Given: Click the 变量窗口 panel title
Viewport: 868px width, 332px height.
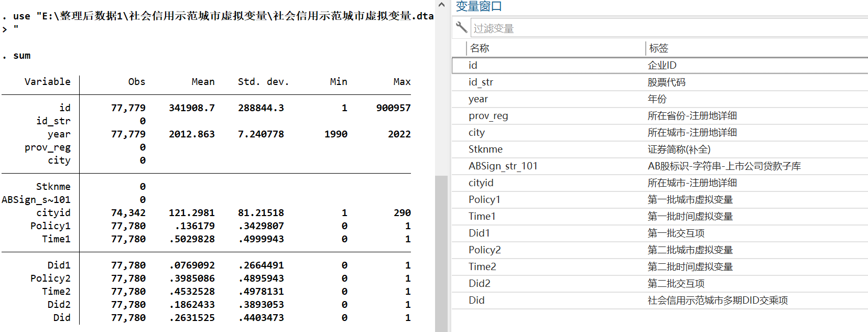Looking at the screenshot, I should click(x=479, y=6).
